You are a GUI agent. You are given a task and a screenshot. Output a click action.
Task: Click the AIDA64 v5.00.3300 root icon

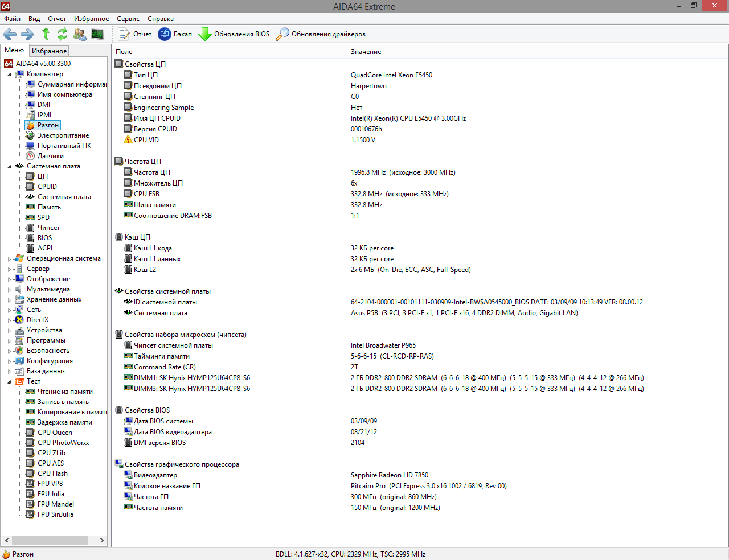(9, 64)
